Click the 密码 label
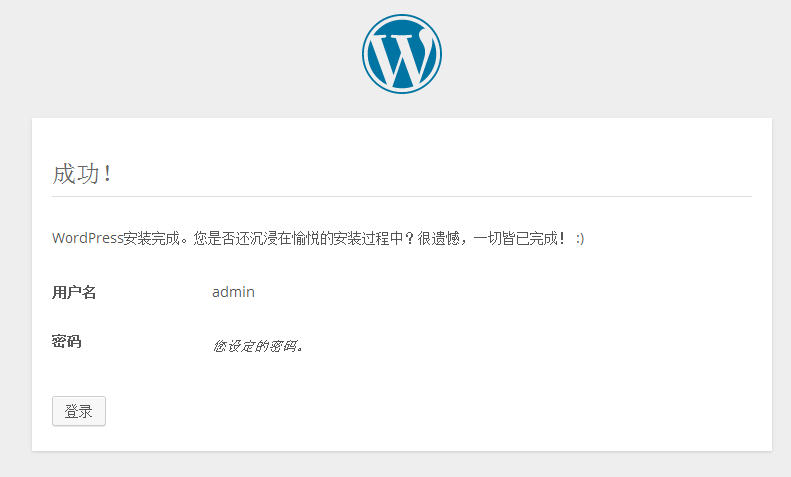791x477 pixels. click(x=67, y=341)
